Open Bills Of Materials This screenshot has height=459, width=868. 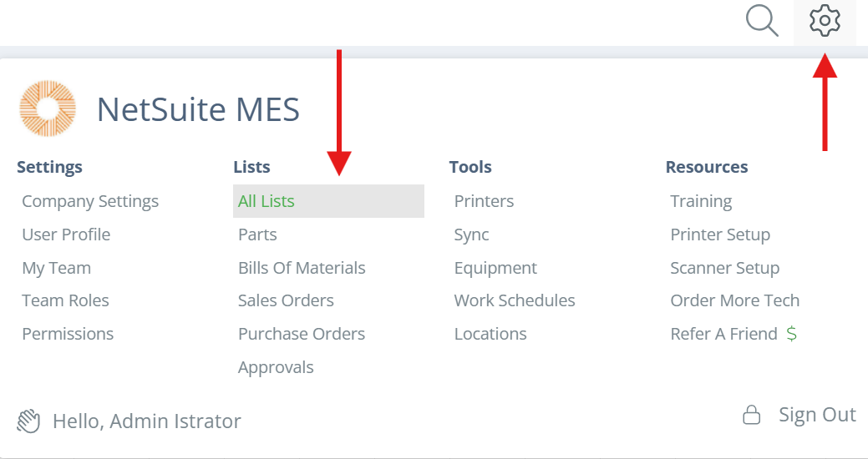coord(302,268)
